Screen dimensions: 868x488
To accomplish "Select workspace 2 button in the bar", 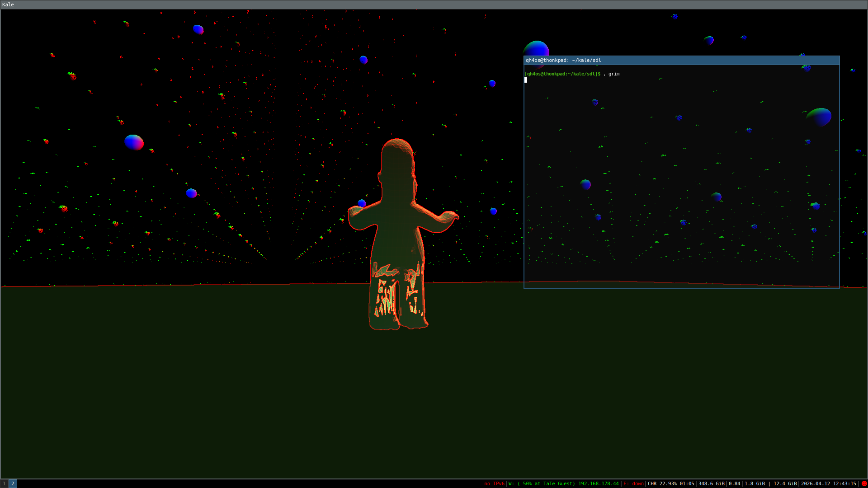I will click(x=13, y=483).
